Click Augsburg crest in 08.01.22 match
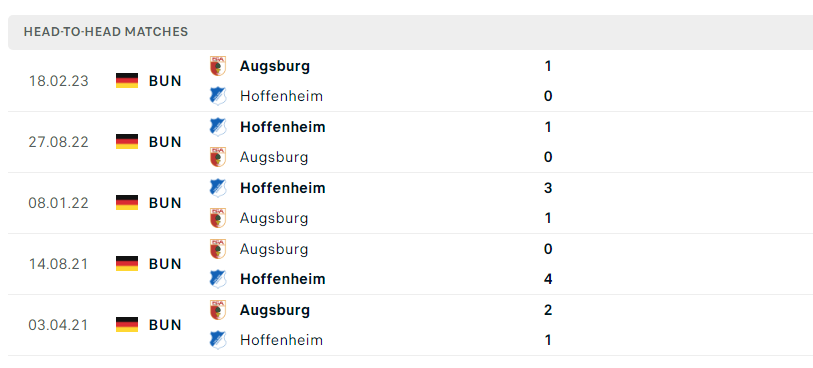The height and width of the screenshot is (368, 813). tap(218, 218)
